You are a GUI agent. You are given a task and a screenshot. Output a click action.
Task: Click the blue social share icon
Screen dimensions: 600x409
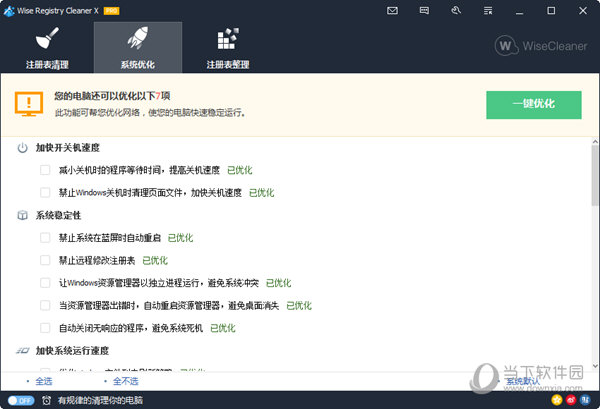click(x=585, y=400)
